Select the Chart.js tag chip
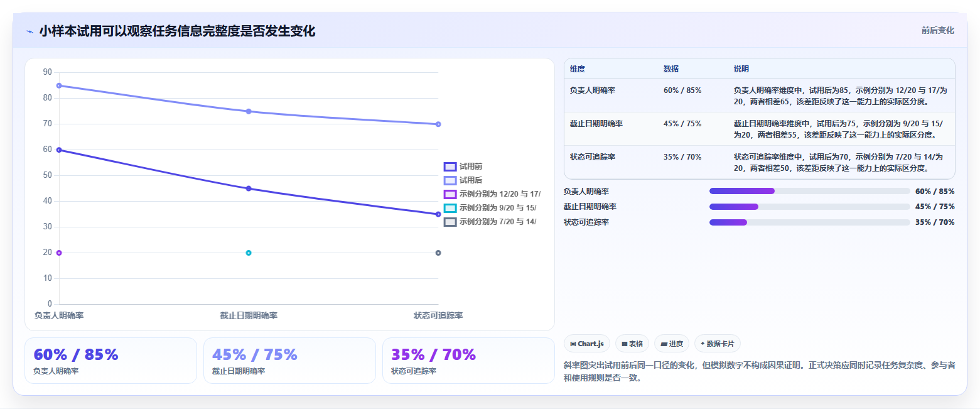The image size is (980, 409). point(587,344)
